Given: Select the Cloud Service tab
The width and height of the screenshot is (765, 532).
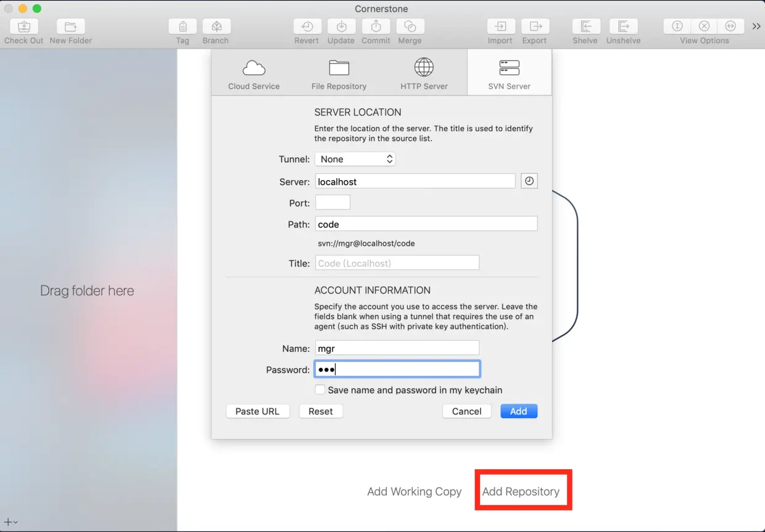Looking at the screenshot, I should pyautogui.click(x=254, y=72).
